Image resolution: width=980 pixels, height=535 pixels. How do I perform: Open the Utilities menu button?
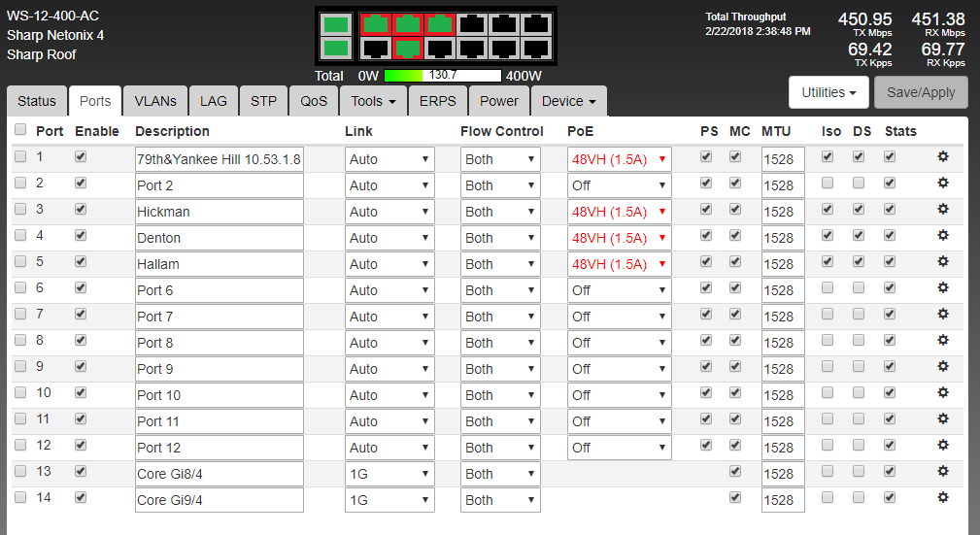click(828, 92)
